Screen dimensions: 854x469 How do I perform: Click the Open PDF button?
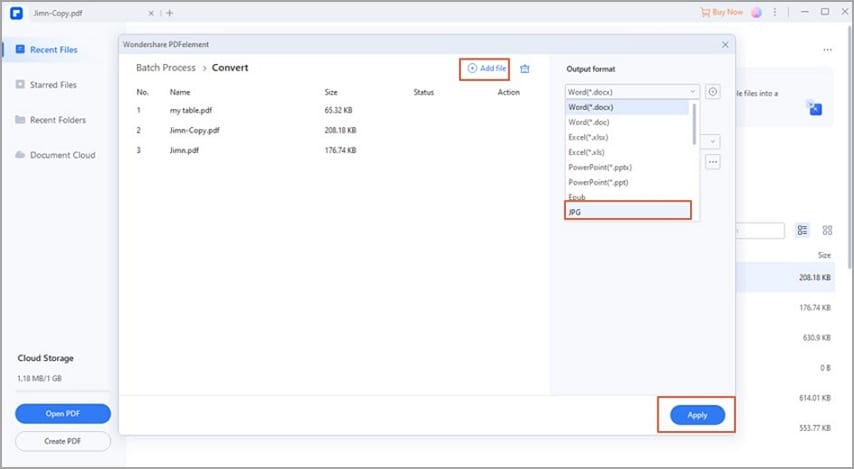coord(63,413)
